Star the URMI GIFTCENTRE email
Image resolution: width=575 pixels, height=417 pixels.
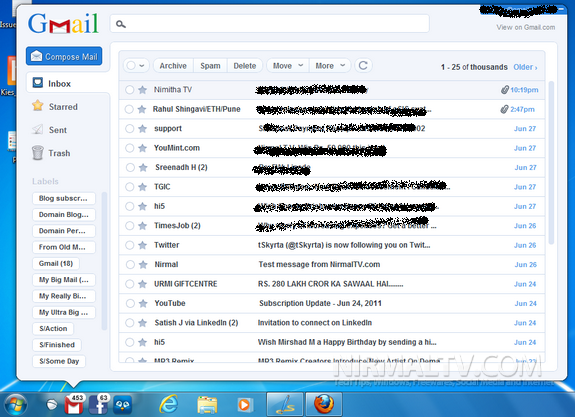pyautogui.click(x=142, y=284)
